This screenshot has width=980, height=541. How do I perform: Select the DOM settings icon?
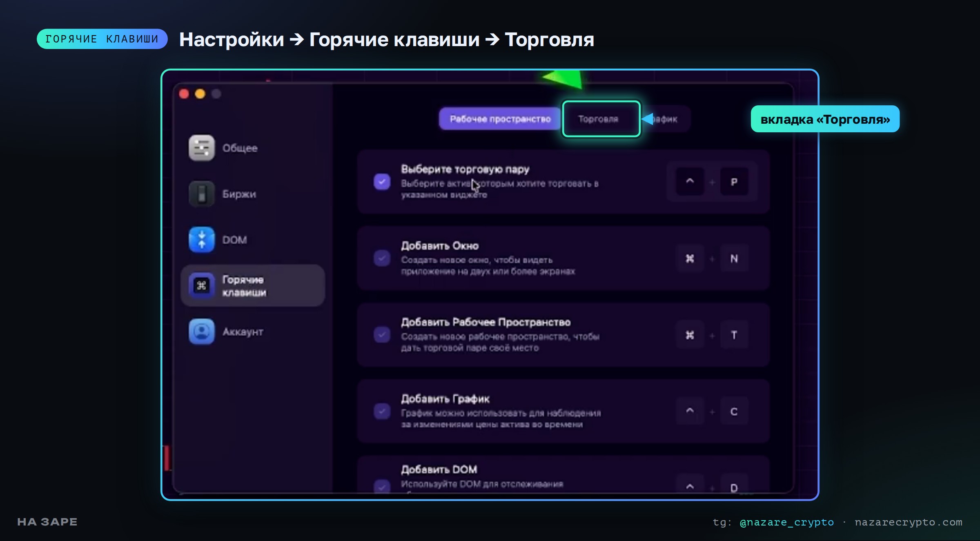[201, 240]
